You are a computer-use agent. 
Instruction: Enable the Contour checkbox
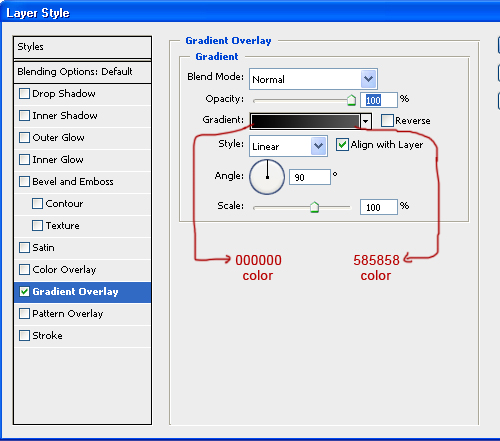[x=37, y=204]
